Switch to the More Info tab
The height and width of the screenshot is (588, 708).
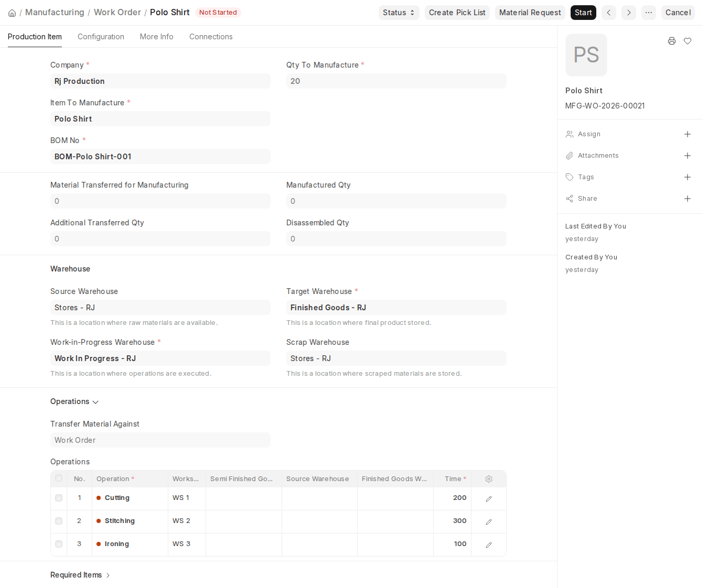click(156, 37)
